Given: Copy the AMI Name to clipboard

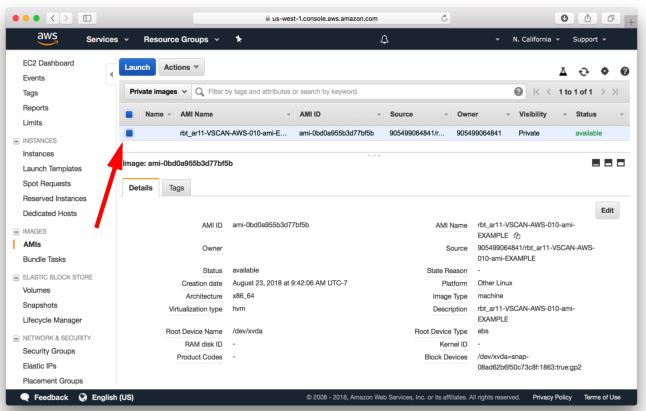Looking at the screenshot, I should point(517,236).
